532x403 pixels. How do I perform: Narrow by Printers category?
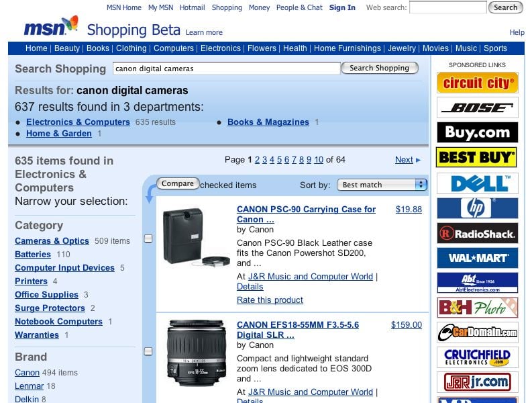coord(32,281)
